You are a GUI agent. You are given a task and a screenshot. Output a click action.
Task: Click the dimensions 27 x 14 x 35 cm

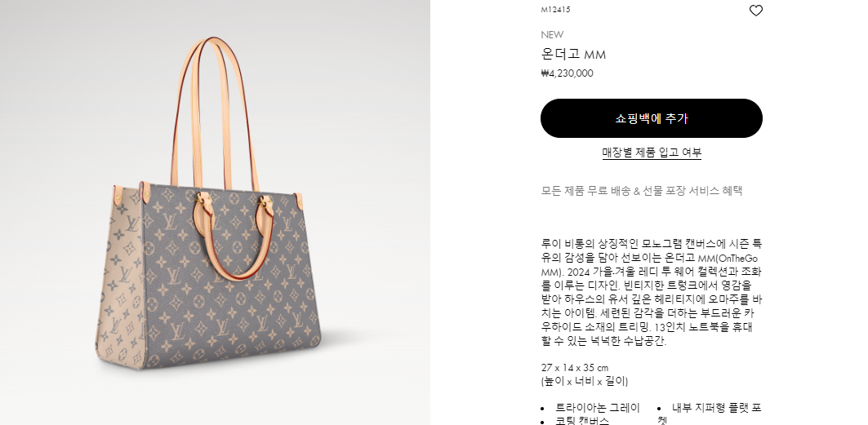point(574,368)
